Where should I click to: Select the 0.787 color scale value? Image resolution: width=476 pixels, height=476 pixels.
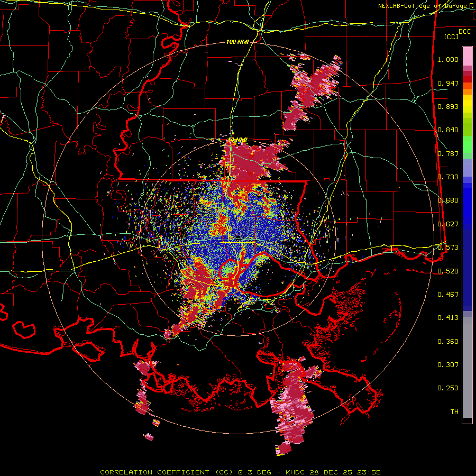pyautogui.click(x=448, y=153)
